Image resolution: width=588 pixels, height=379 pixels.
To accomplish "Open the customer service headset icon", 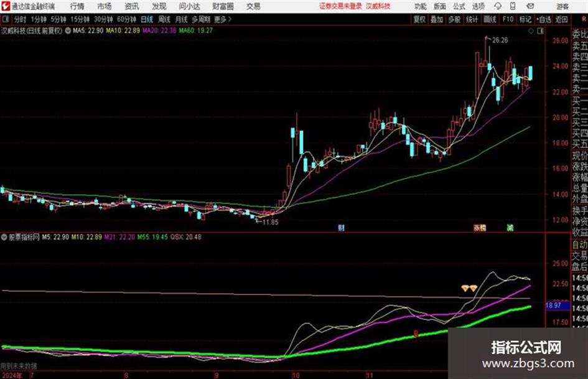I will (498, 6).
